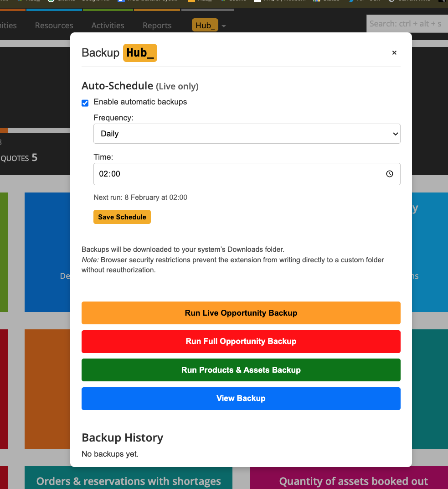Click Quantity of assets booked out panel heading
The width and height of the screenshot is (448, 489).
tap(353, 481)
